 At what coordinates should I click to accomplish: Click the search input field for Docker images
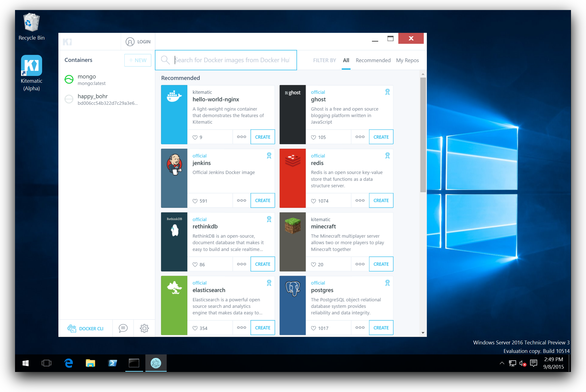pyautogui.click(x=226, y=60)
